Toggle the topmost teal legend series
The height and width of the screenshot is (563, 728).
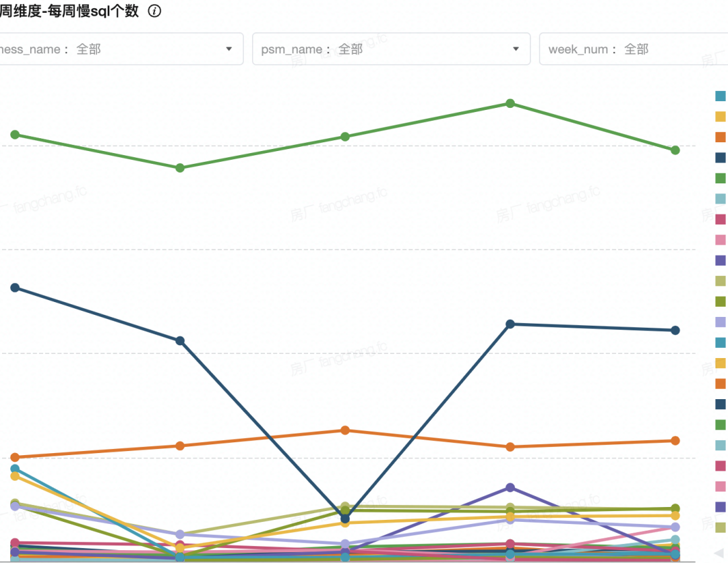tap(720, 96)
